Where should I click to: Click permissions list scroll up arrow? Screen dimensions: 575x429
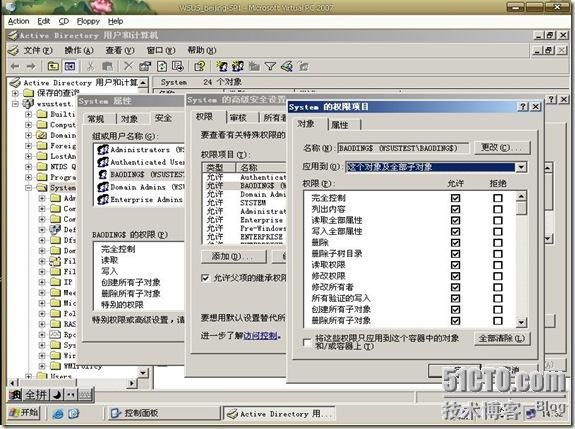[x=521, y=196]
